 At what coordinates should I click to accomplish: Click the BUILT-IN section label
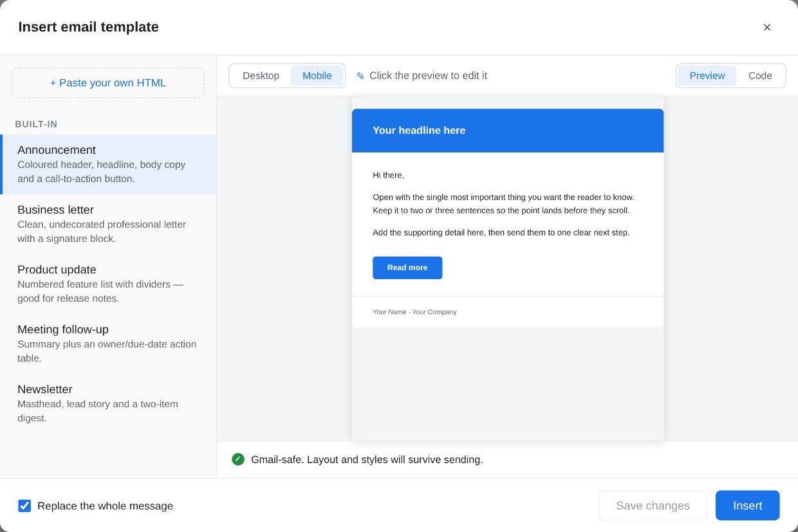(36, 124)
